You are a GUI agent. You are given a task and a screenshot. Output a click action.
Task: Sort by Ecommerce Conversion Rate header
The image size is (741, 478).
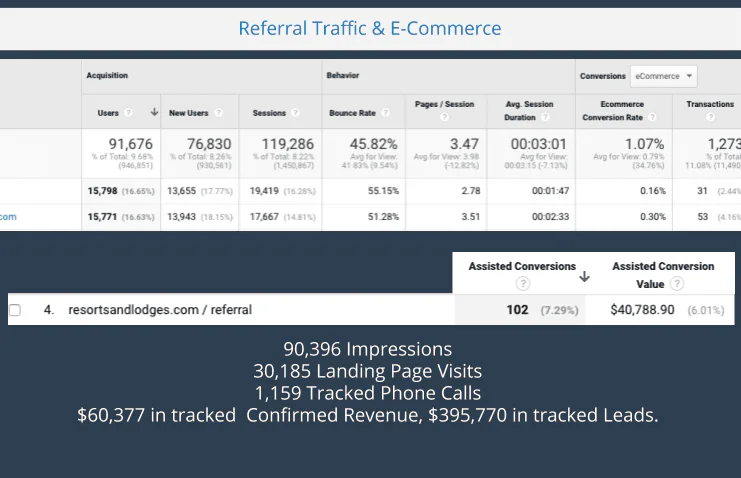tap(613, 111)
